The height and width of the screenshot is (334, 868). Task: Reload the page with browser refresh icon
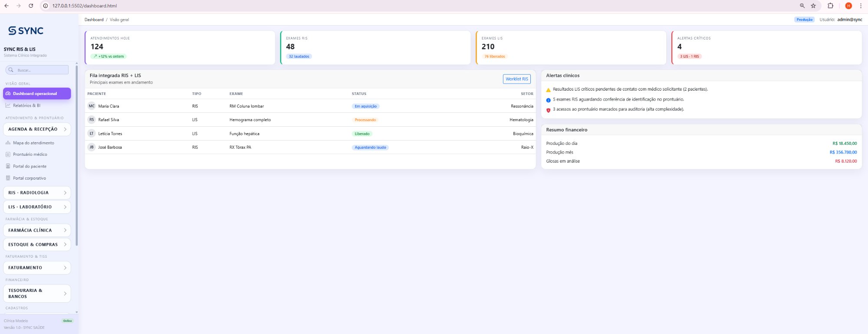point(31,6)
